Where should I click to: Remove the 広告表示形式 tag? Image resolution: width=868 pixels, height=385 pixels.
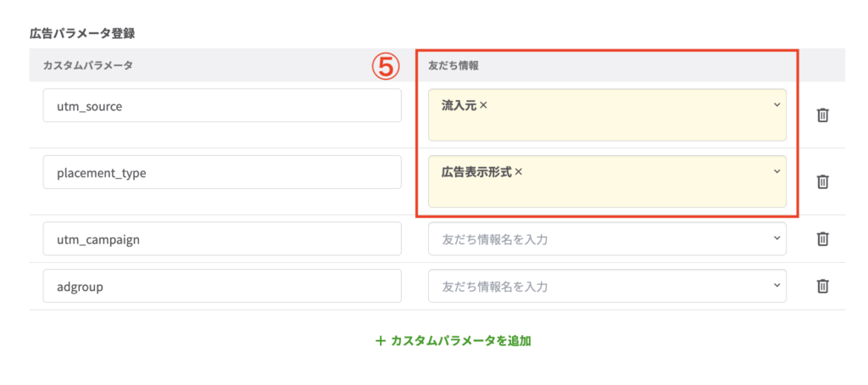point(519,171)
